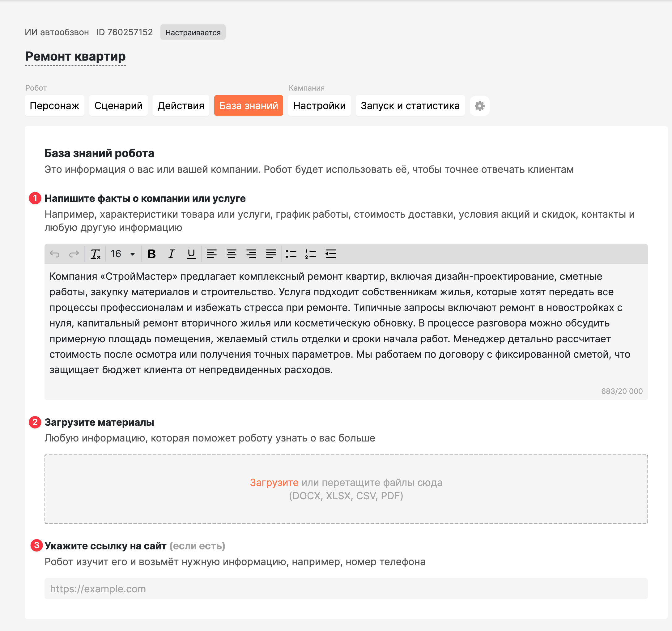Justify the text alignment
Screen dimensions: 672x631
(271, 254)
